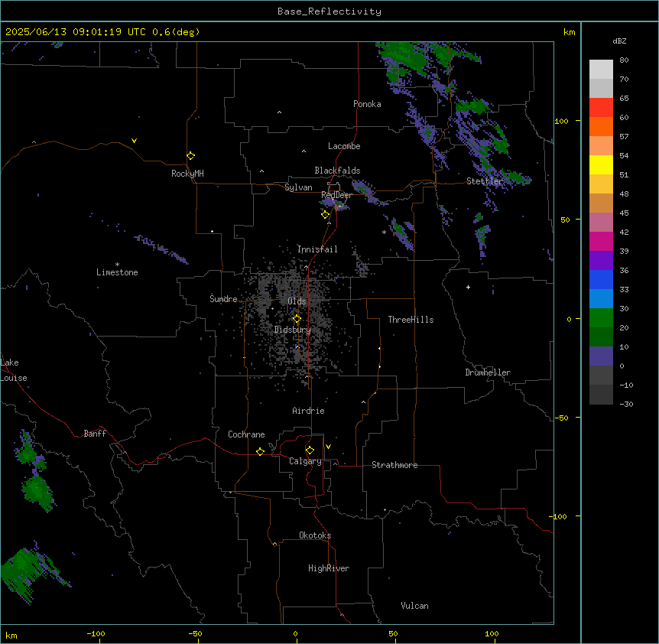Image resolution: width=659 pixels, height=644 pixels.
Task: Pick the purple swatch between 39 and 36 dBZ
Action: (601, 261)
